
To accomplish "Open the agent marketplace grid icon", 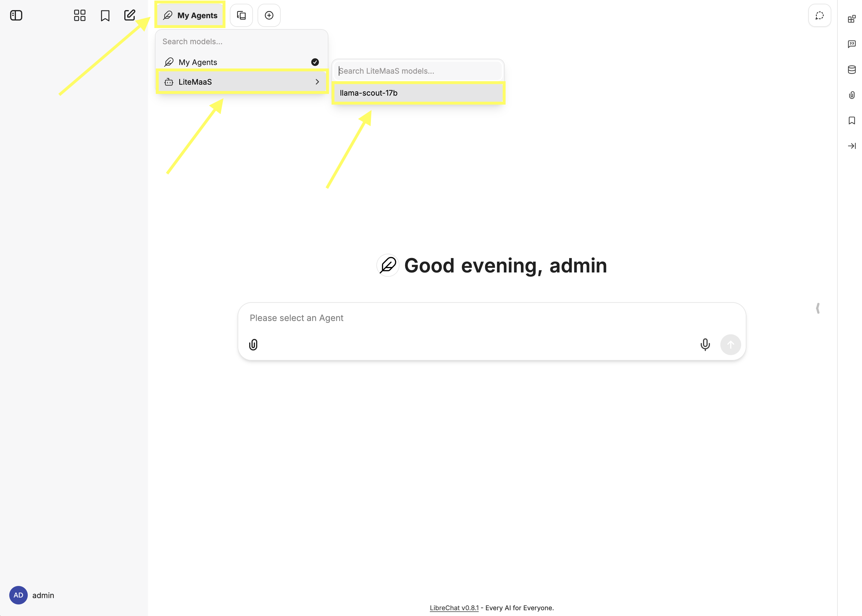I will tap(79, 15).
